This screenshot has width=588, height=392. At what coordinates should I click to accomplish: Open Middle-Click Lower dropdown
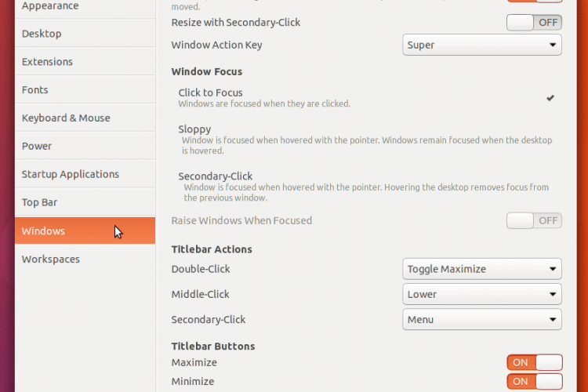pyautogui.click(x=482, y=295)
